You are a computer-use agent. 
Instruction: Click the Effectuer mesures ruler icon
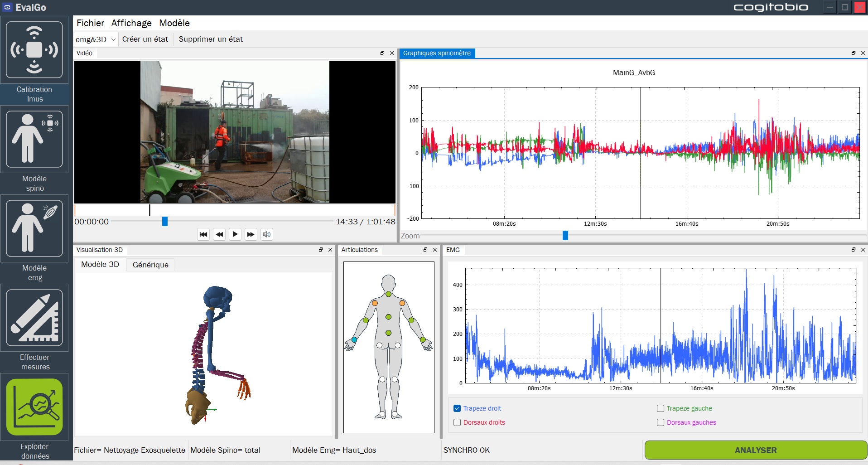click(34, 318)
